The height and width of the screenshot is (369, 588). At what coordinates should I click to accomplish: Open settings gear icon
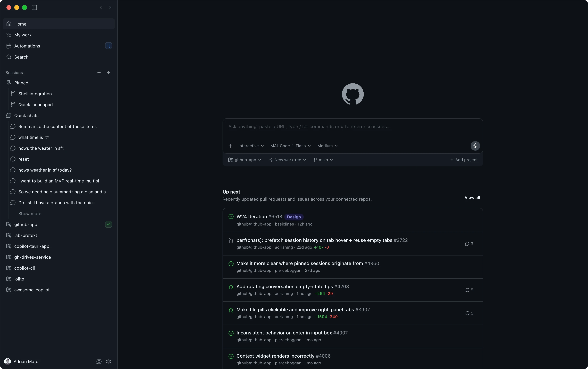109,362
